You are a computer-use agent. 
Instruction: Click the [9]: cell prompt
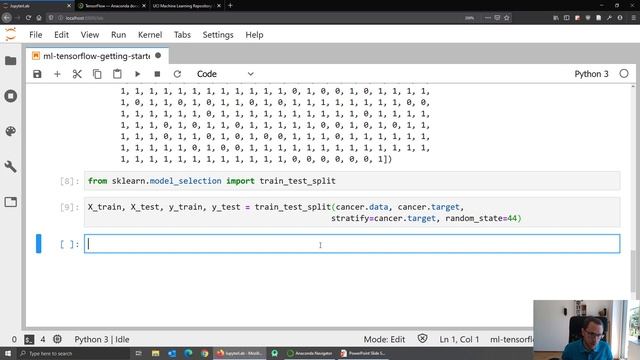(69, 207)
